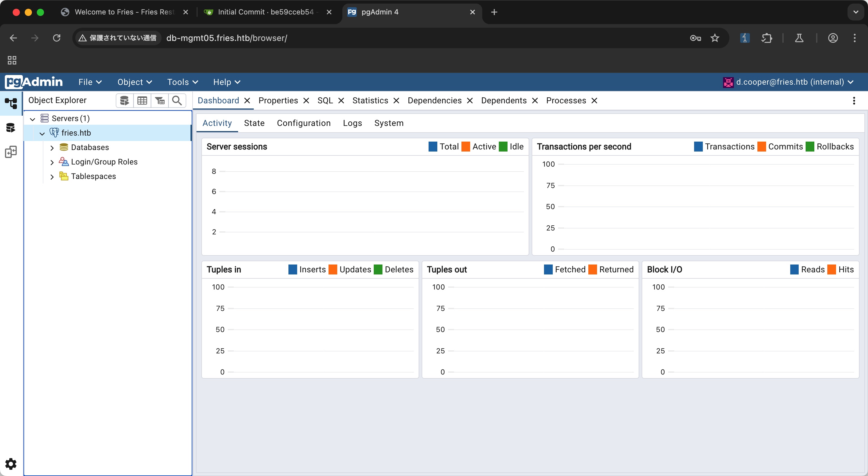868x476 pixels.
Task: Close the Processes tab
Action: pos(594,101)
